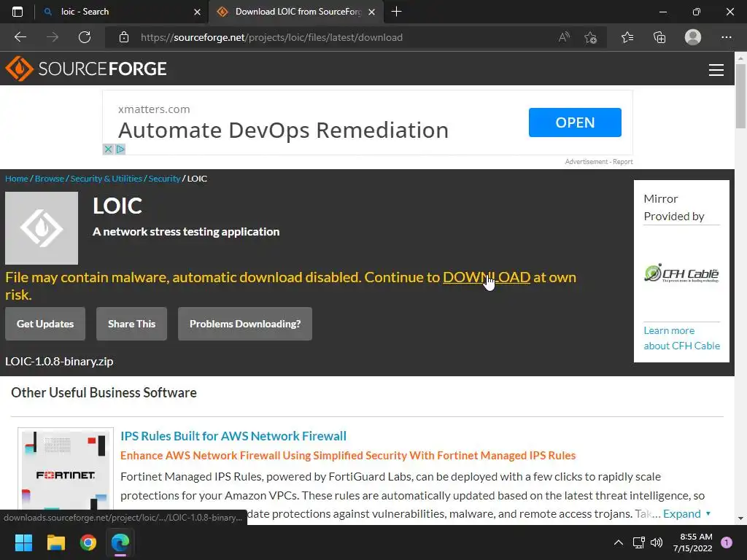Click the 'Automate DevOps Remediation' ad headline
Screen dimensions: 747x560
pos(284,130)
